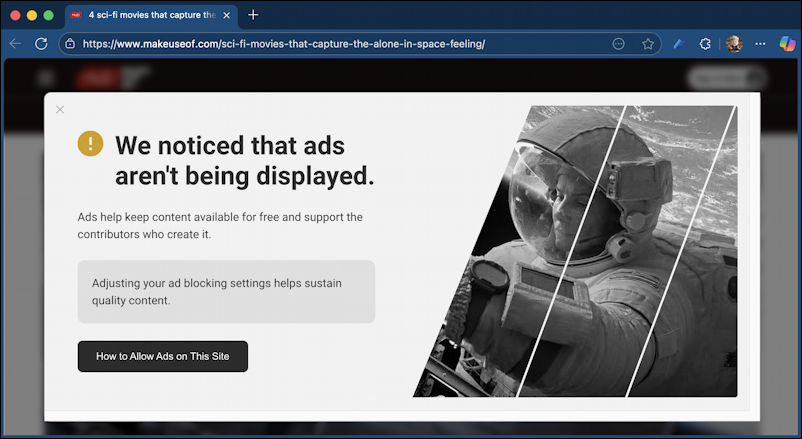Select the '4 sci-fi movies' browser tab
Image resolution: width=802 pixels, height=439 pixels.
coord(151,15)
